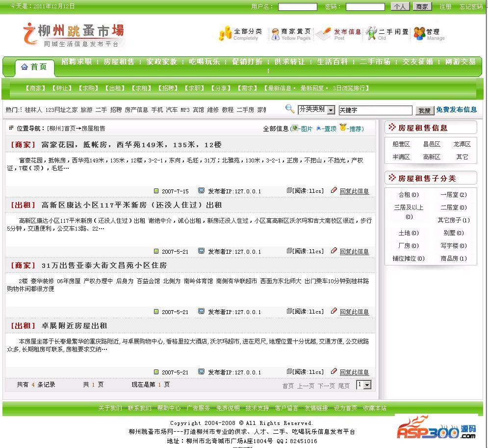Open the 分类类别 category dropdown
488x448 pixels.
coord(316,109)
